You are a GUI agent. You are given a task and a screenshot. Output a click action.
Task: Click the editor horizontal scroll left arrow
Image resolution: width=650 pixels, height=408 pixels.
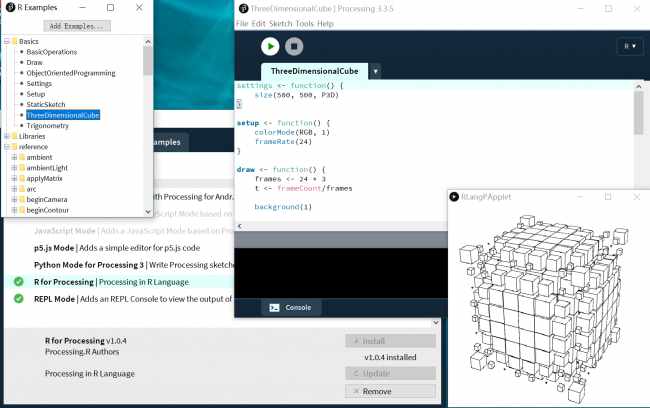239,226
